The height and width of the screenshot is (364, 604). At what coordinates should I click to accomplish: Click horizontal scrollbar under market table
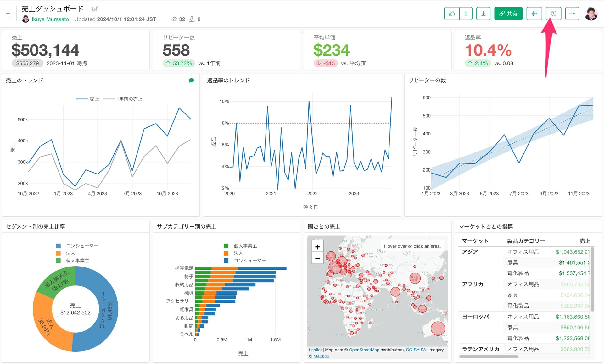[x=489, y=356]
